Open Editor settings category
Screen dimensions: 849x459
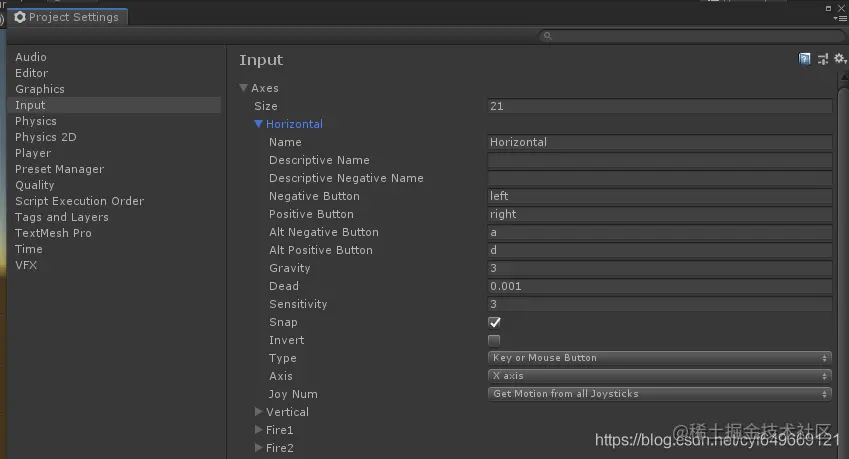tap(31, 73)
